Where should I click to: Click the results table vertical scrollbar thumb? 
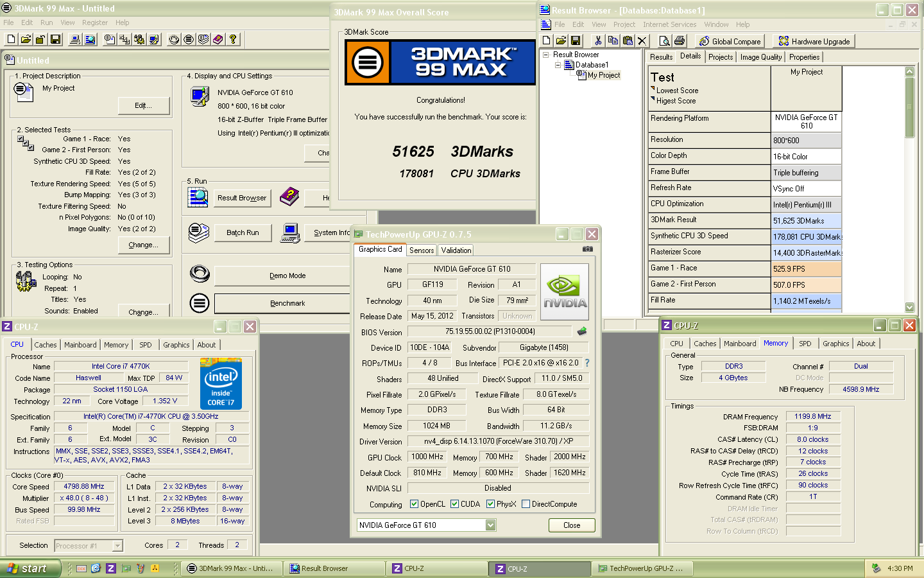pos(909,107)
